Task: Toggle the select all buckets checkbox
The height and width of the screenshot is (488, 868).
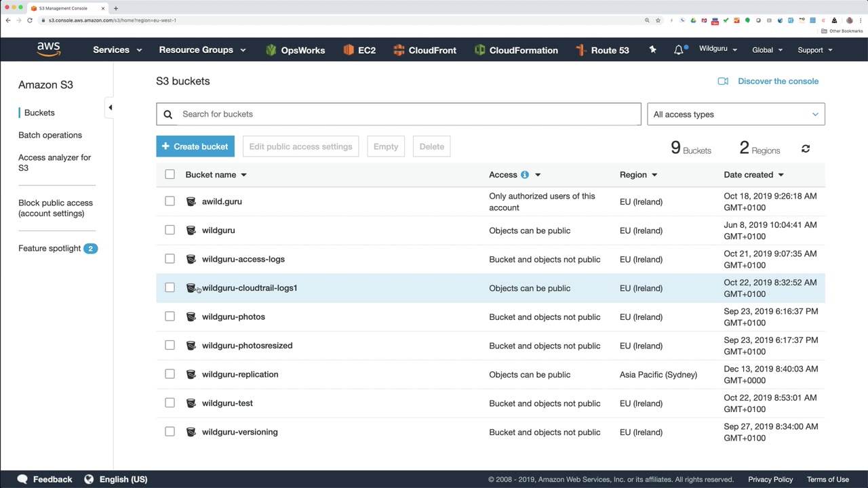Action: 170,175
